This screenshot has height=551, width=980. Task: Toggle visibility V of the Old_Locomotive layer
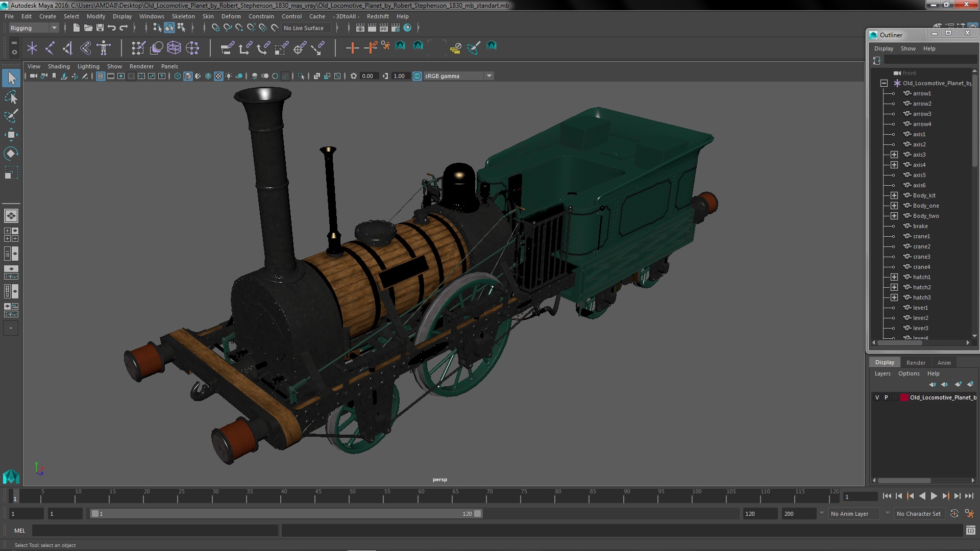click(877, 397)
